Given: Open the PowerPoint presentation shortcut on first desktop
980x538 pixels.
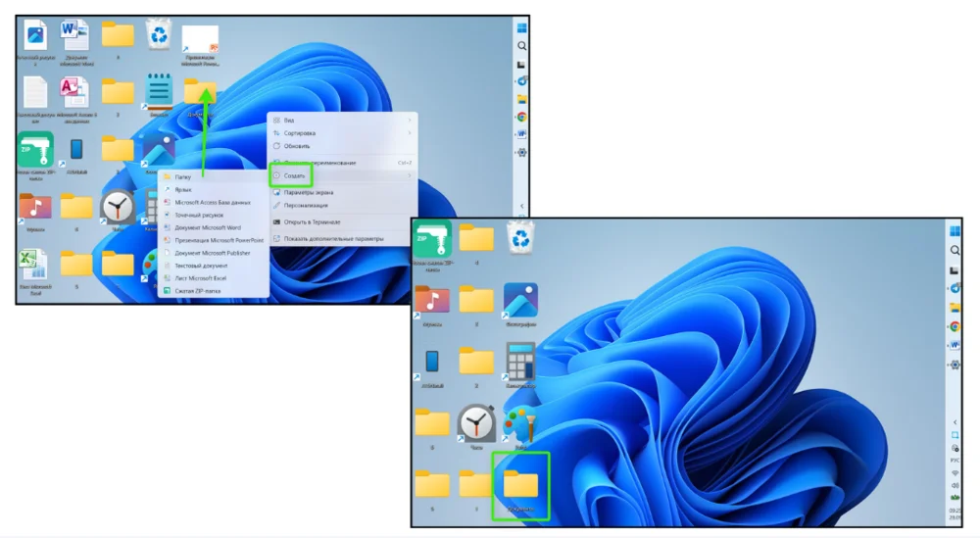Looking at the screenshot, I should pos(200,39).
